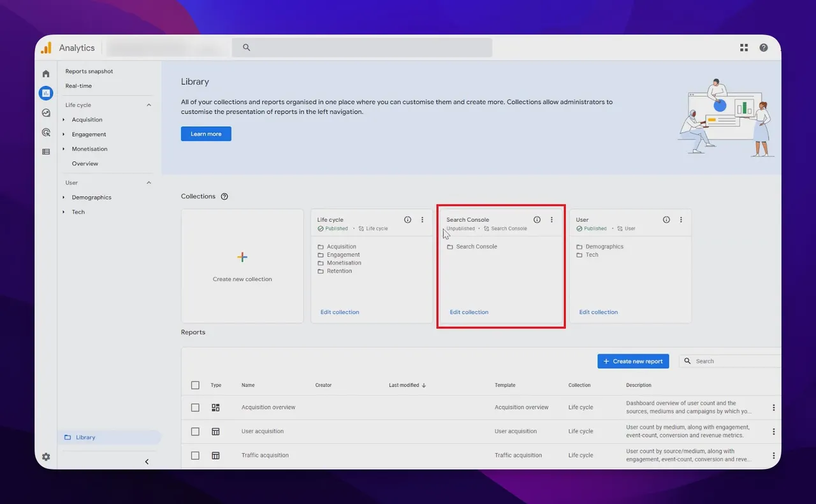This screenshot has width=816, height=504.
Task: Click the Google Analytics logo
Action: click(x=46, y=48)
